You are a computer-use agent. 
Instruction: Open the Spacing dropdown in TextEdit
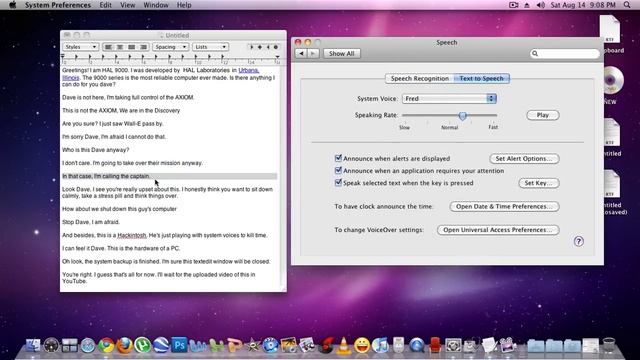pyautogui.click(x=170, y=47)
